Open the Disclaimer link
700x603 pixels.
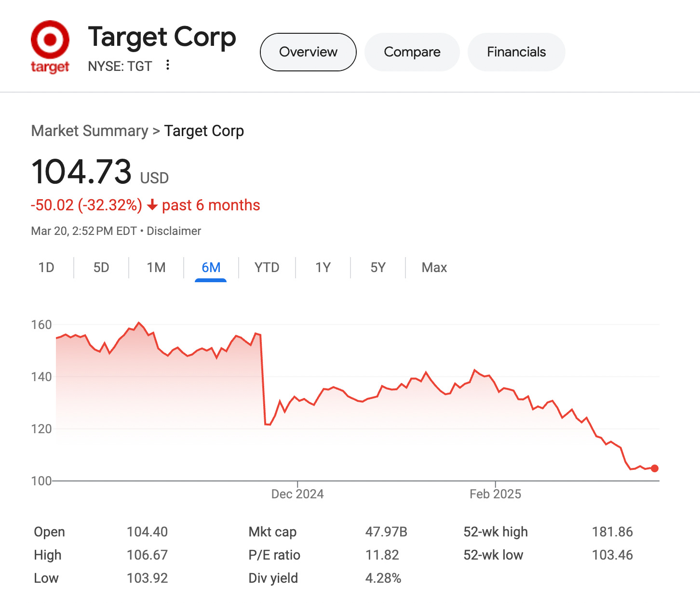[x=175, y=231]
